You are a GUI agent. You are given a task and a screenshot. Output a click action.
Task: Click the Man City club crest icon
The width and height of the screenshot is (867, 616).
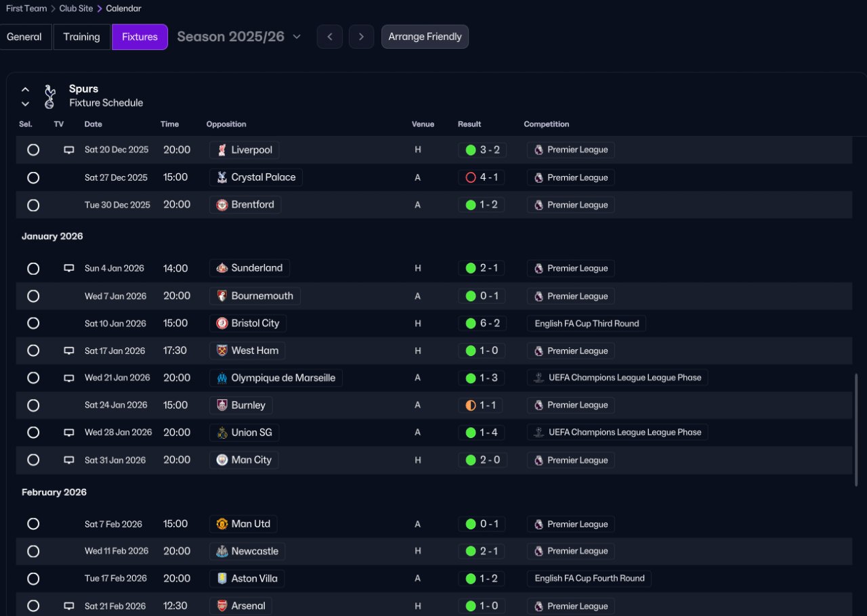pyautogui.click(x=221, y=460)
